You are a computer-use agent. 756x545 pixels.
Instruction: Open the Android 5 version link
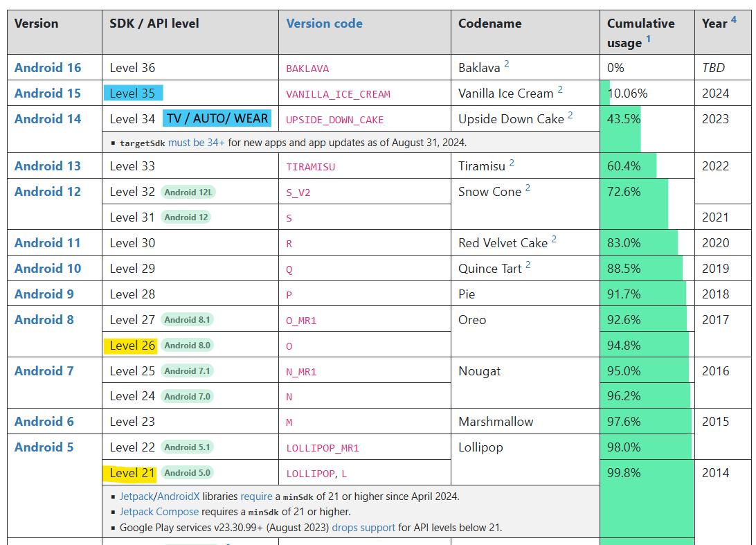[x=44, y=447]
